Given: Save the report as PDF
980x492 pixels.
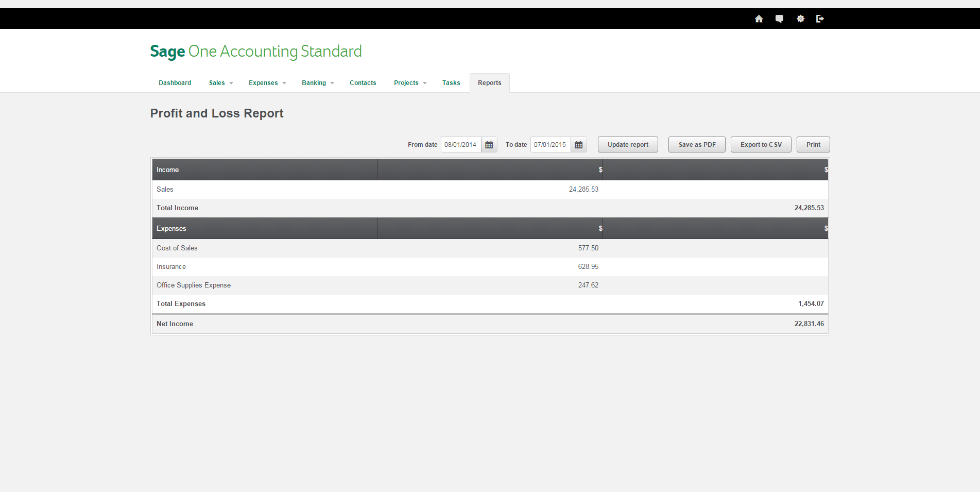Looking at the screenshot, I should (696, 144).
